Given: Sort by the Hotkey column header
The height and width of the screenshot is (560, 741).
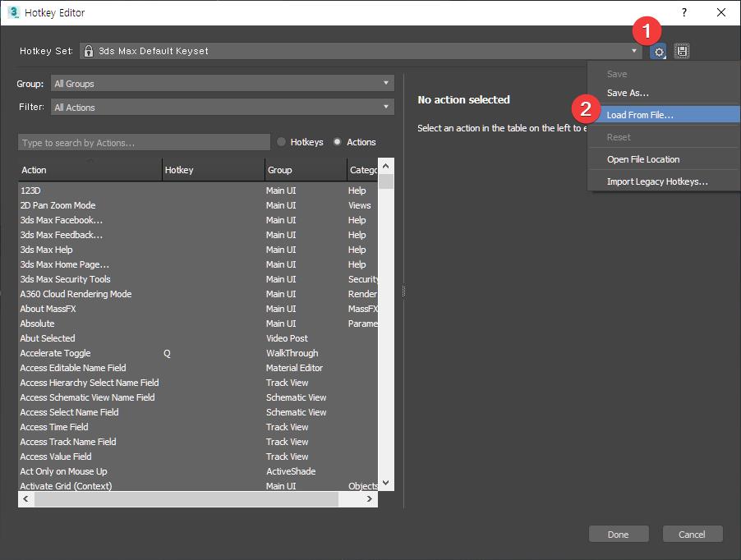Looking at the screenshot, I should 213,170.
